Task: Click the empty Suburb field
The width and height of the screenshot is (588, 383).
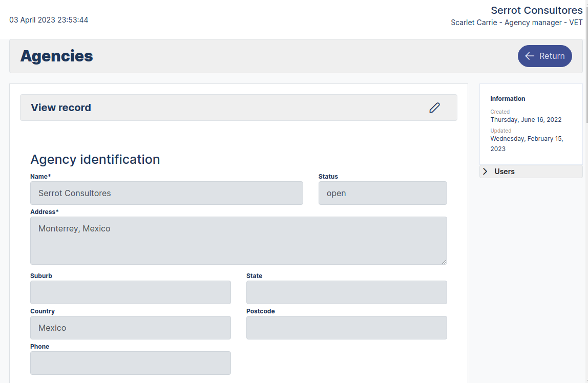Action: coord(131,292)
